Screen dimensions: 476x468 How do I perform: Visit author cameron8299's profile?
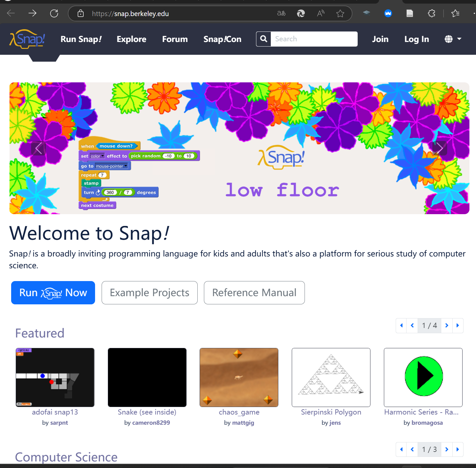(151, 423)
